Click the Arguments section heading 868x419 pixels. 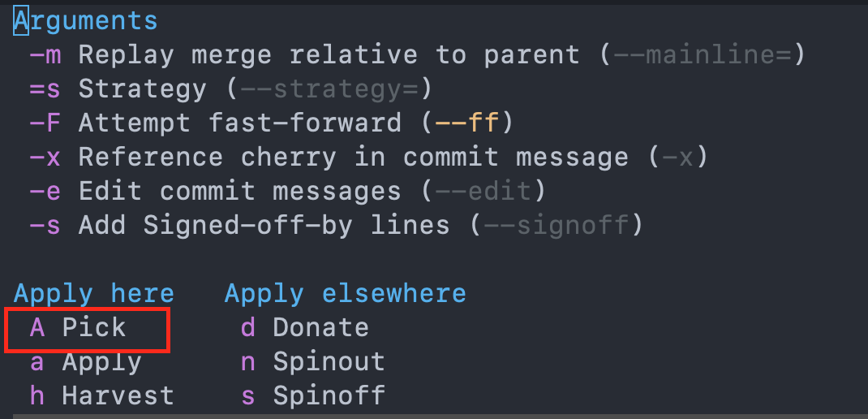(86, 21)
